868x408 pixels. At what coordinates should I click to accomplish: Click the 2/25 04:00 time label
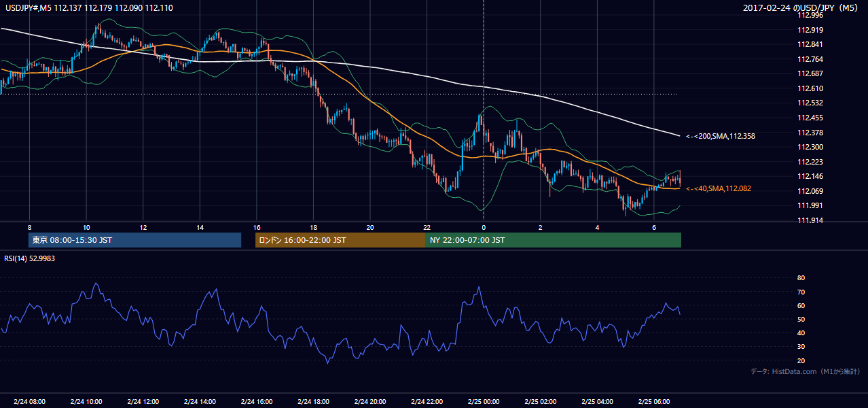[596, 401]
